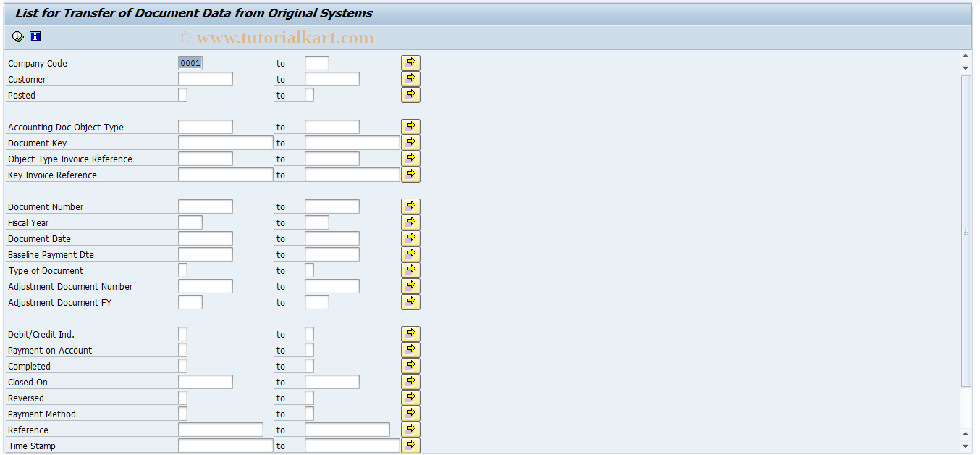Click the Adjustment Document Number from field
Image resolution: width=980 pixels, height=455 pixels.
point(206,286)
